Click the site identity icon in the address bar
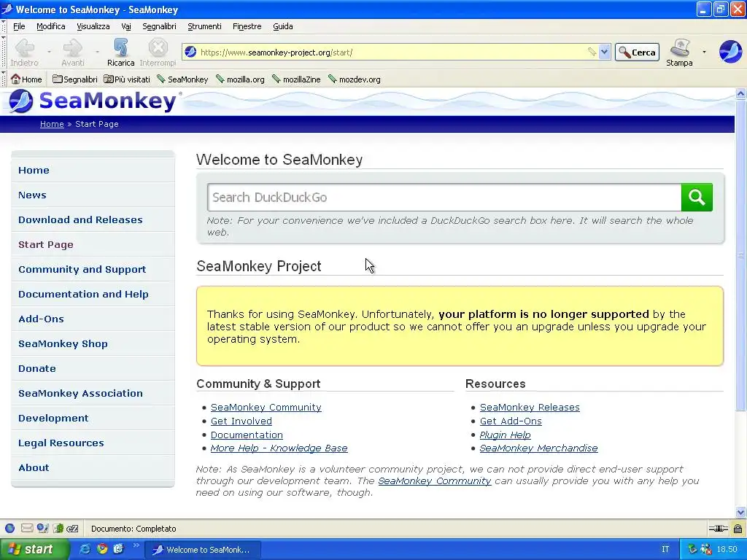This screenshot has height=560, width=747. click(x=190, y=52)
